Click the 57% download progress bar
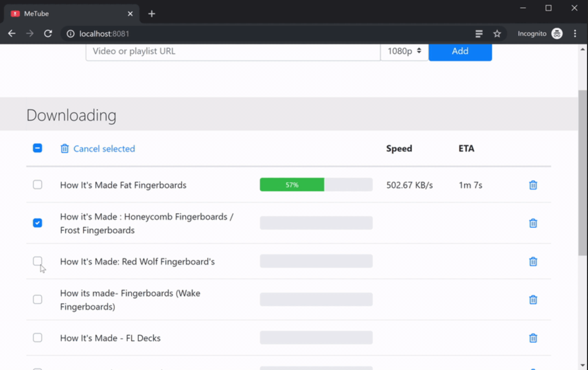This screenshot has width=588, height=370. (x=292, y=184)
